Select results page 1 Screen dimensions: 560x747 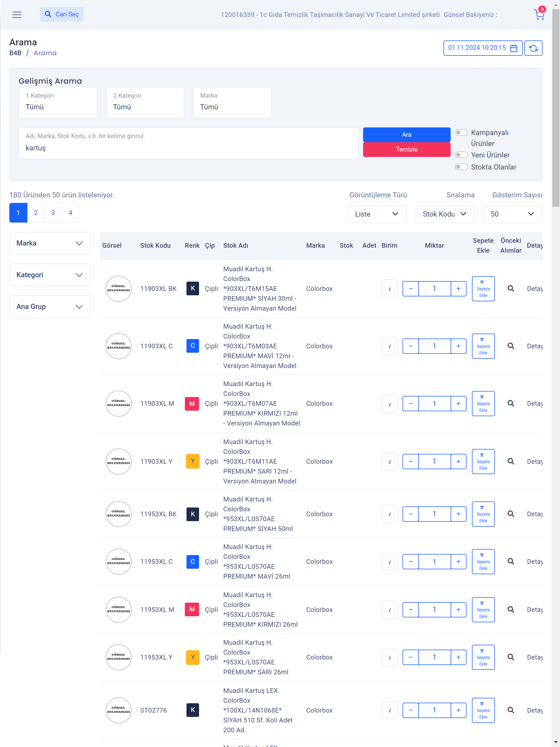click(18, 213)
